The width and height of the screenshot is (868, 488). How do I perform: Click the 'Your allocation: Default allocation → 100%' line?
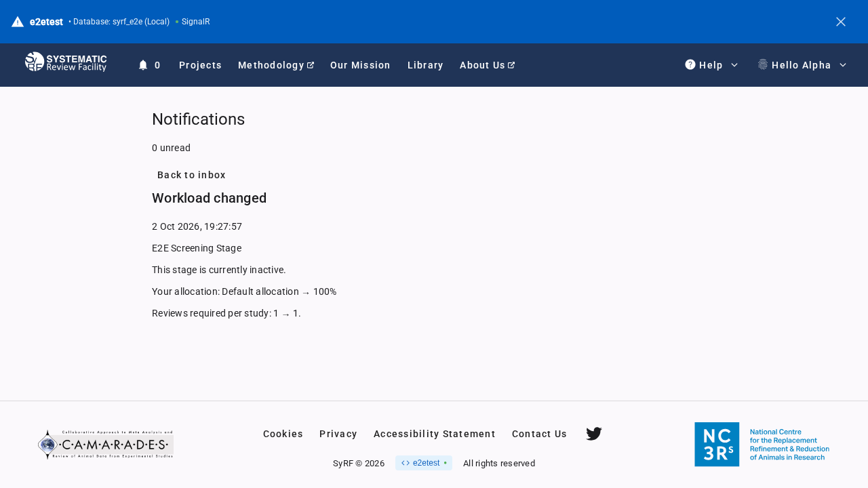244,291
